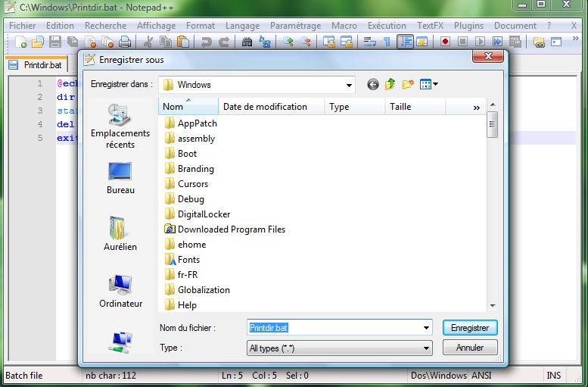Click Run macro multiple times icon

(498, 42)
